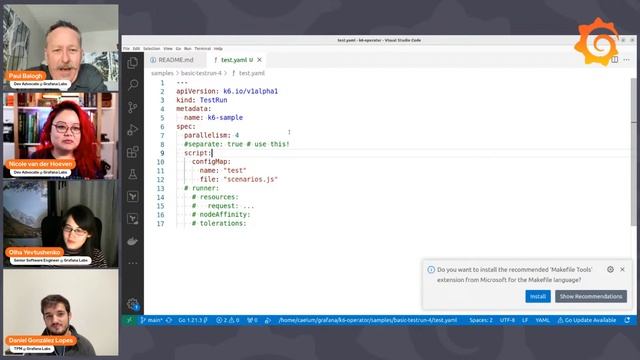This screenshot has height=360, width=640.
Task: Click the remote window indicator in status bar
Action: [x=129, y=320]
